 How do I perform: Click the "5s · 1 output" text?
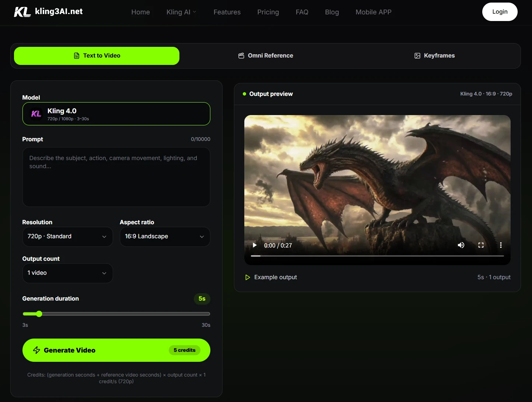click(494, 277)
